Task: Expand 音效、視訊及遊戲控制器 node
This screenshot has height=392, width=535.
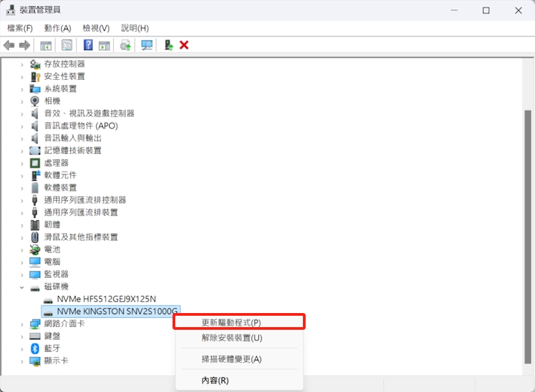Action: [x=22, y=114]
